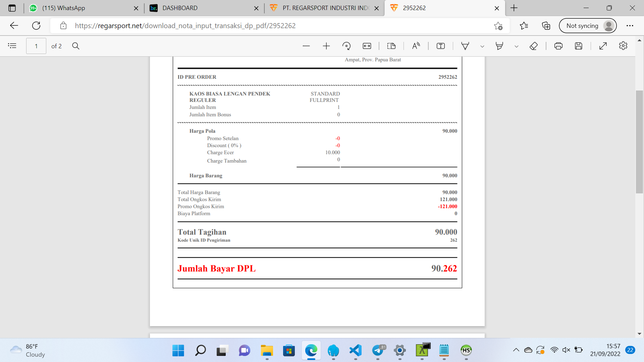This screenshot has width=644, height=362.
Task: Click the Charge Ecer 10.000 value
Action: click(332, 153)
